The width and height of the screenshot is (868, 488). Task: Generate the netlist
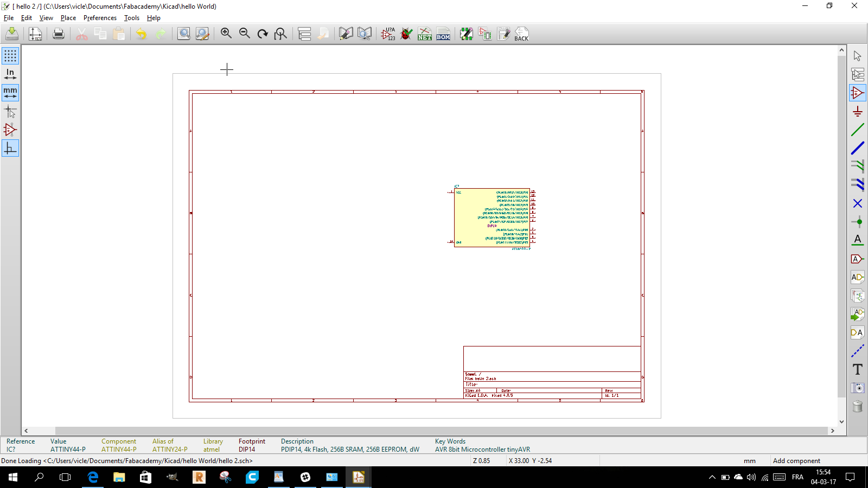tap(425, 34)
